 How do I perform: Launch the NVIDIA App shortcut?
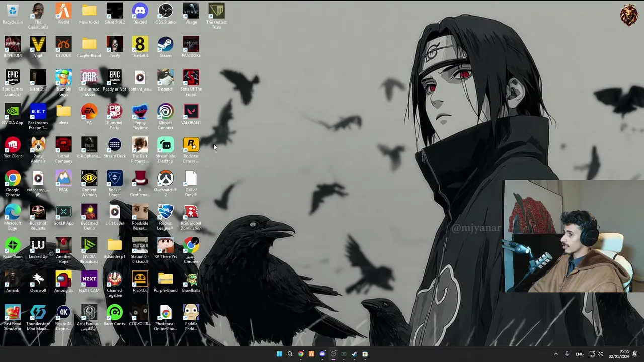click(13, 115)
